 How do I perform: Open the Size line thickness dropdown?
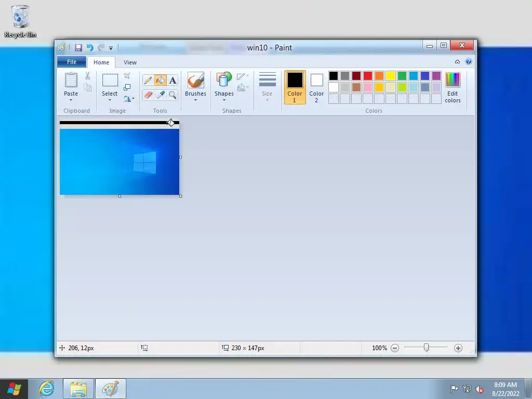tap(267, 87)
